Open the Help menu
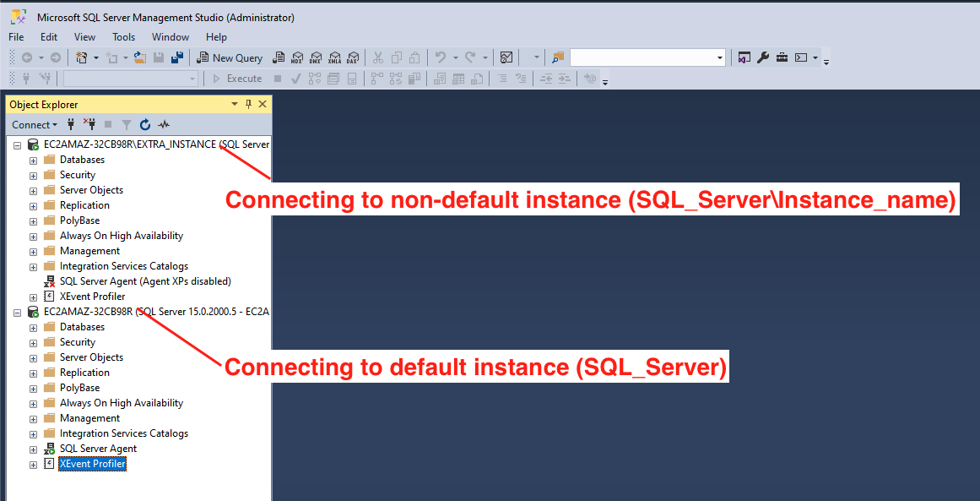 pos(216,37)
